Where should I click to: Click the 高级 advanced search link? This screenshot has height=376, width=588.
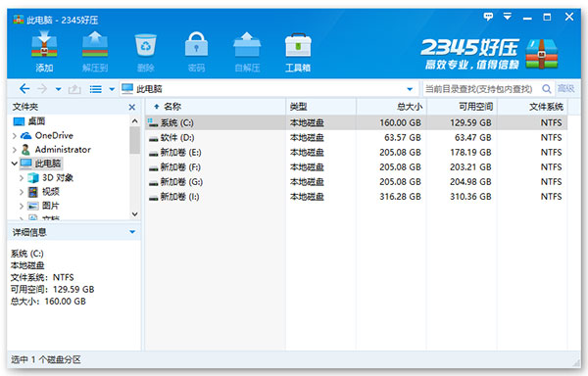tap(565, 88)
